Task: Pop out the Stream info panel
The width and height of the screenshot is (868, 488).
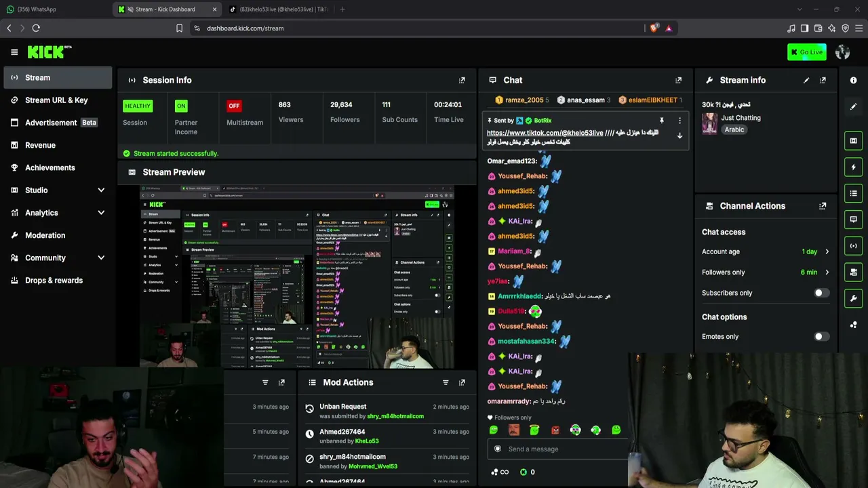Action: [823, 80]
